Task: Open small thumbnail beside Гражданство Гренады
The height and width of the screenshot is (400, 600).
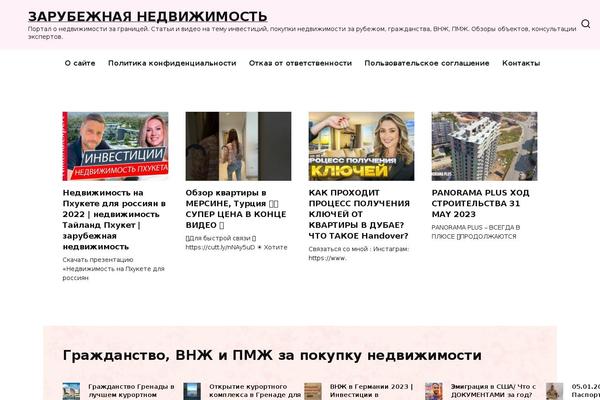Action: 72,391
